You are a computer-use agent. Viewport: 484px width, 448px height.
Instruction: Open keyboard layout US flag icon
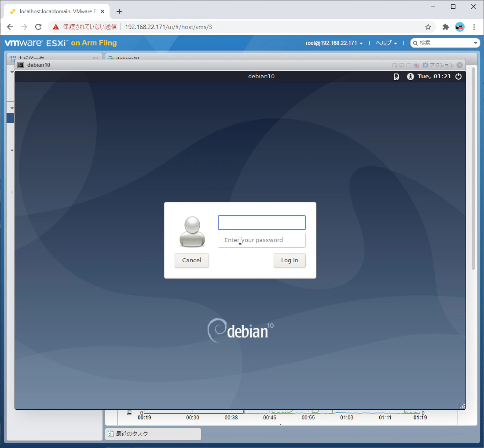click(x=416, y=66)
